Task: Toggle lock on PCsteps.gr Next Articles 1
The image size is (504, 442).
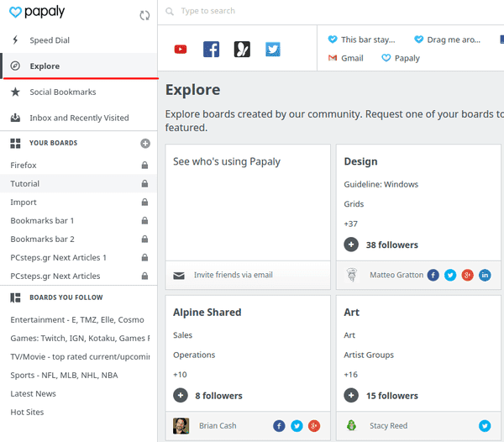Action: pos(145,257)
